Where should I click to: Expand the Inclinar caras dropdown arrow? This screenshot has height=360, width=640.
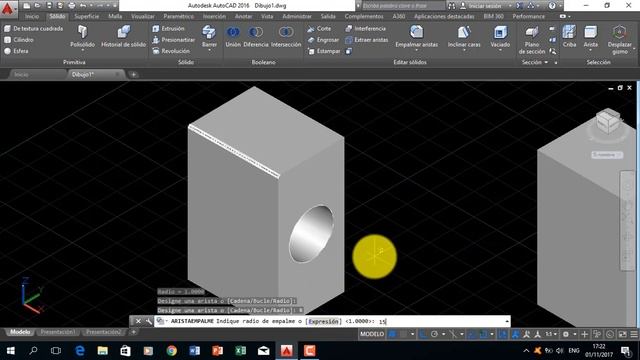point(464,50)
